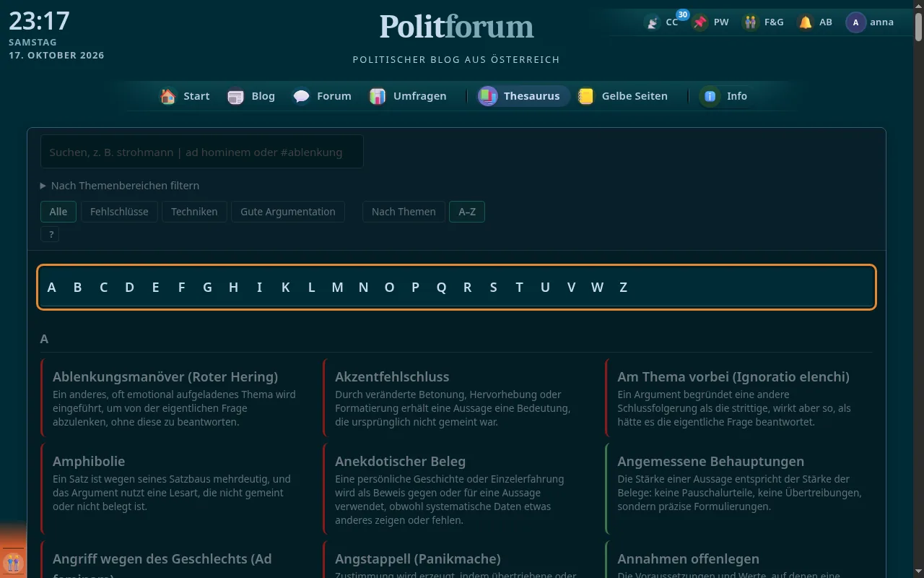This screenshot has height=578, width=924.
Task: Jump to letter S in alphabet bar
Action: click(493, 288)
